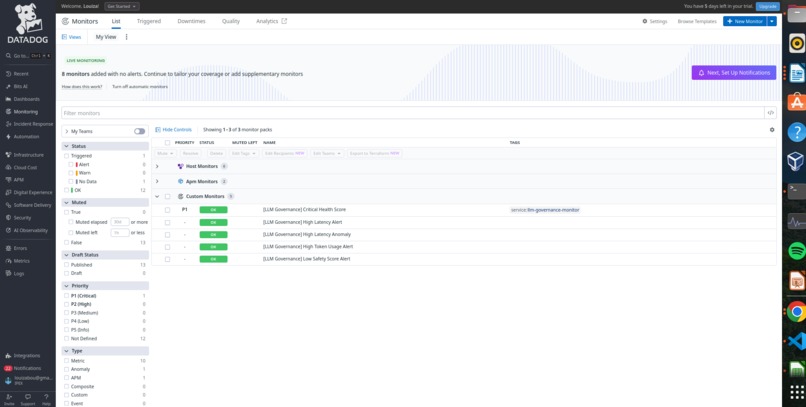Open Spotify from the dock

pos(796,251)
